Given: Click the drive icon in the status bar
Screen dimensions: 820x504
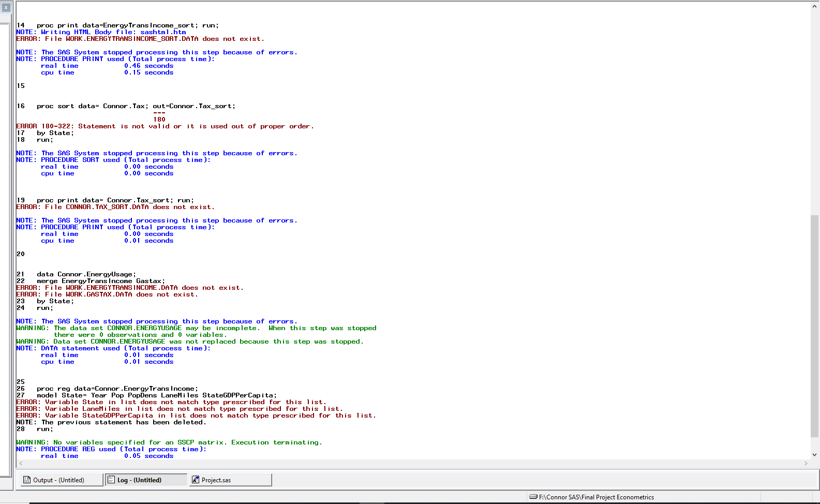Looking at the screenshot, I should (533, 497).
